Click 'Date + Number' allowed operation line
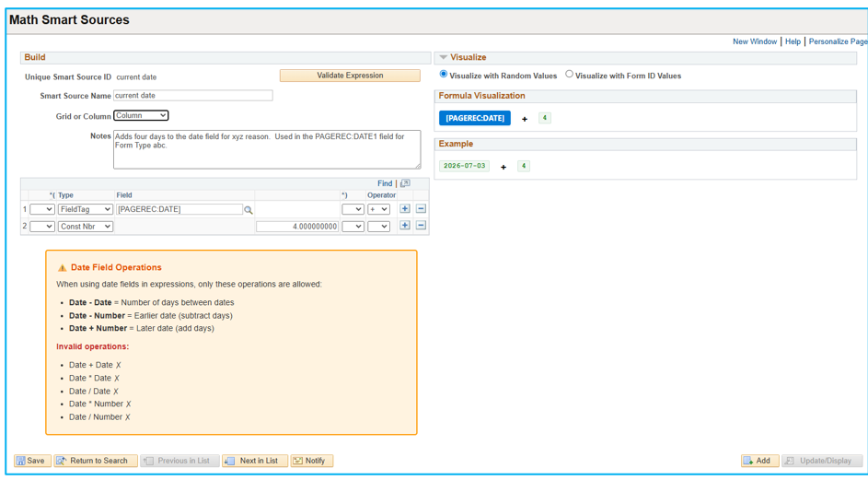Screen dimensions: 868x480 pos(142,328)
